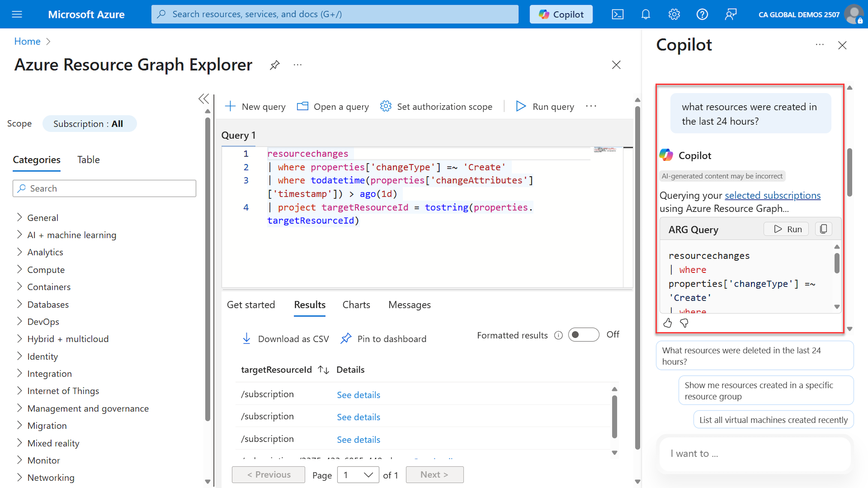Click the code minimap thumbnail
Image resolution: width=868 pixels, height=488 pixels.
[606, 150]
